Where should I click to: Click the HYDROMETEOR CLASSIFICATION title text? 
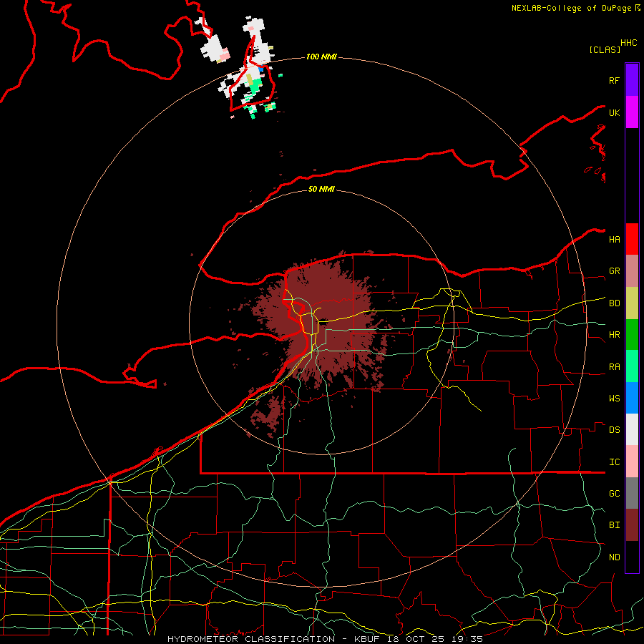(251, 639)
